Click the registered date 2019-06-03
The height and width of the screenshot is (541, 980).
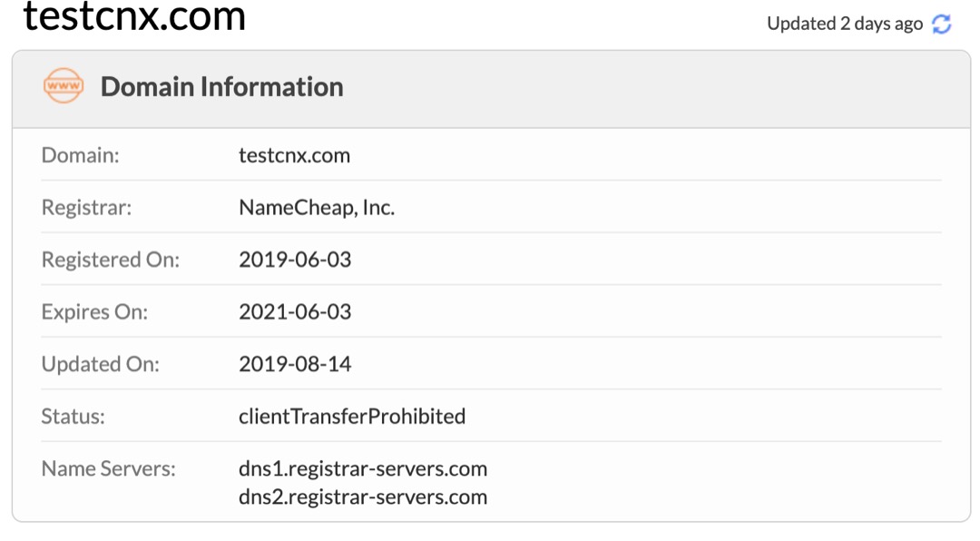[x=295, y=260]
